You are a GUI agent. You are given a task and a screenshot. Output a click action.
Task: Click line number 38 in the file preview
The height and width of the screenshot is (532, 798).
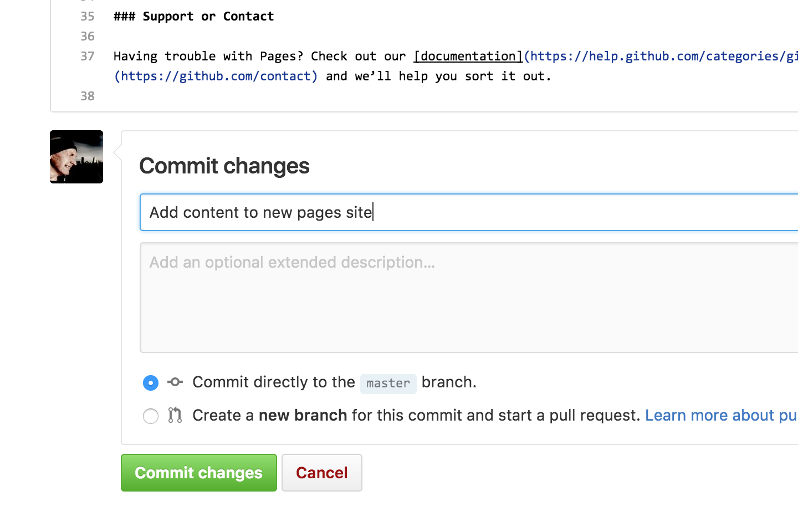pos(87,95)
